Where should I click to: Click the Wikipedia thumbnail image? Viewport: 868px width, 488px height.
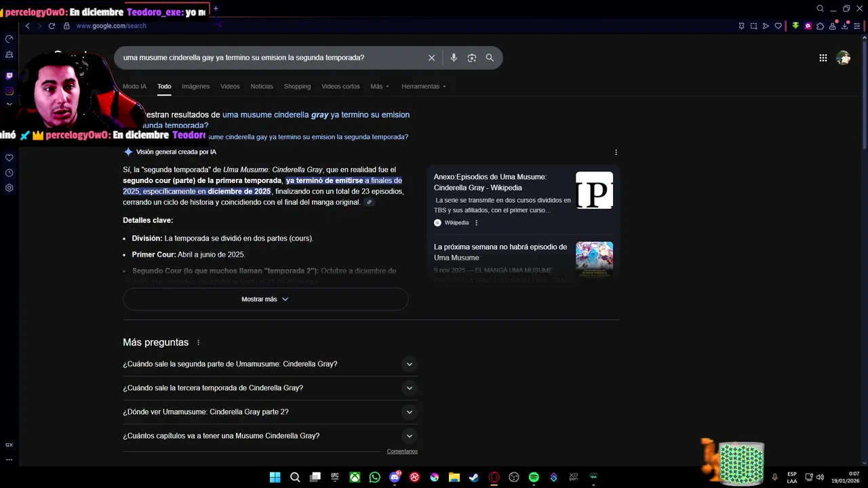[594, 190]
